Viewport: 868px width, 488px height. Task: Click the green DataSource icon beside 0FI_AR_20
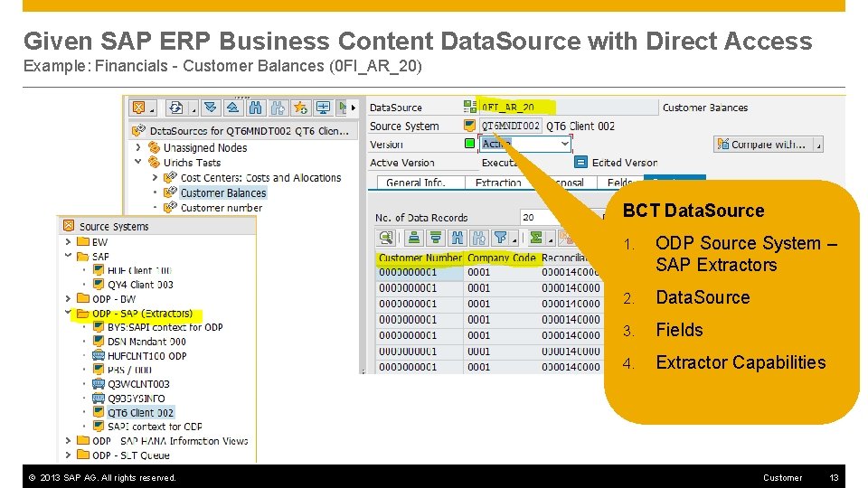[469, 107]
